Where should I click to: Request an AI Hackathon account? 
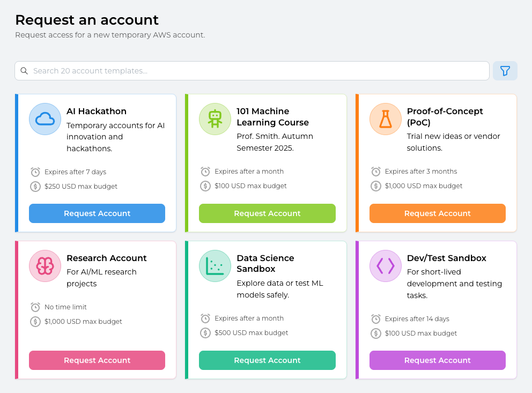[x=97, y=213]
